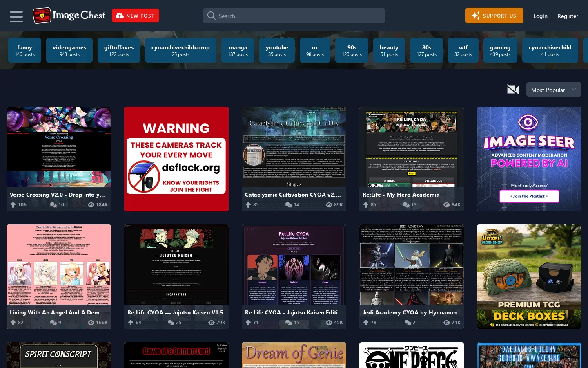Select the beauty tag
The height and width of the screenshot is (368, 588).
pos(389,50)
